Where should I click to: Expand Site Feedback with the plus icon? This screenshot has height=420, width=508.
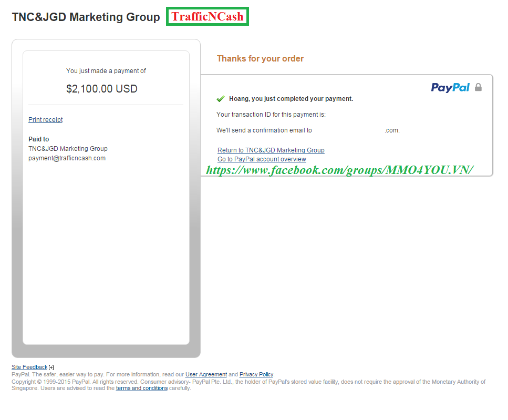51,367
